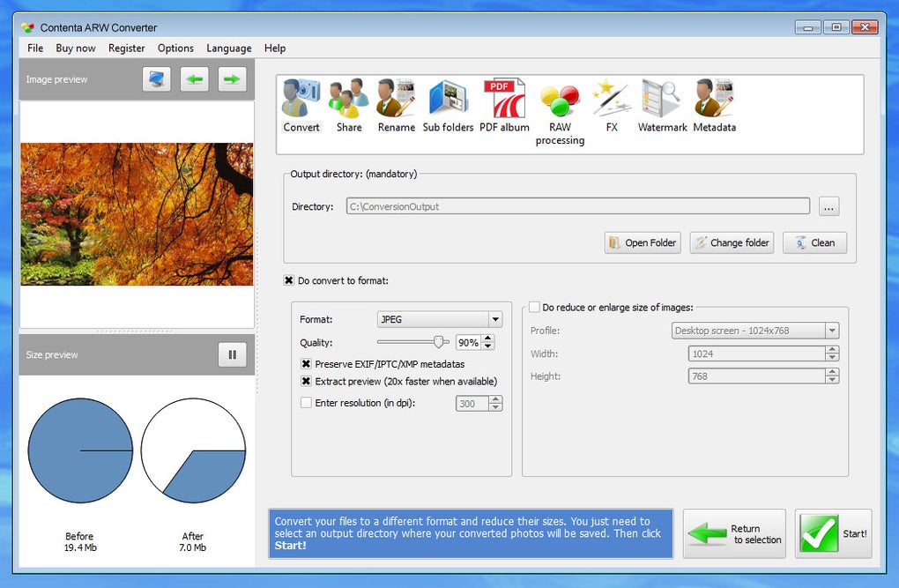Decrease dpi resolution with down arrow

point(496,407)
